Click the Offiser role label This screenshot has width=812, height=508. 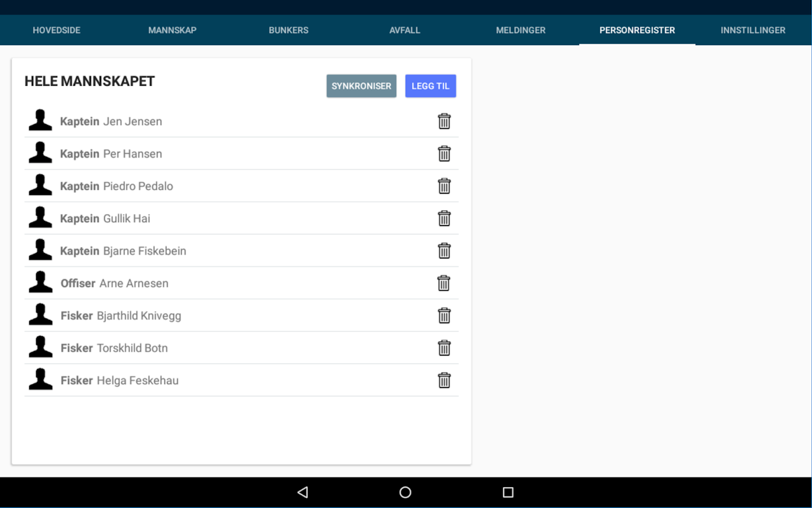click(78, 283)
